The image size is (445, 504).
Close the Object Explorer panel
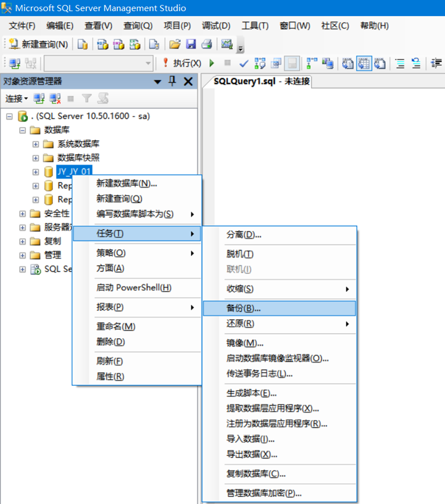pyautogui.click(x=188, y=81)
